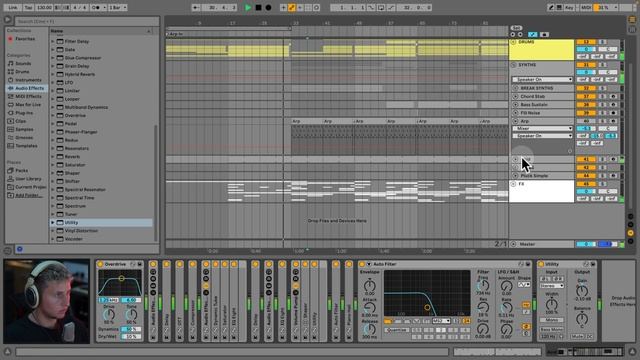
Task: Open the SYNTHS track Speaker On chooser
Action: (x=542, y=79)
